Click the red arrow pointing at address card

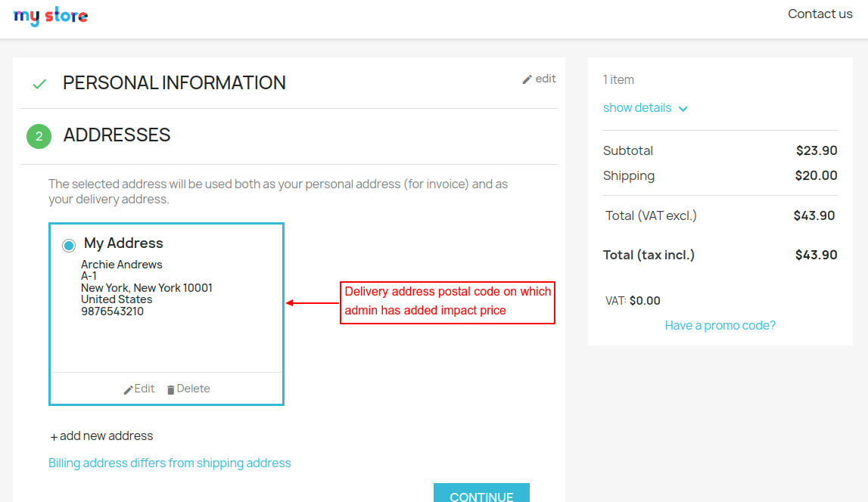[312, 303]
